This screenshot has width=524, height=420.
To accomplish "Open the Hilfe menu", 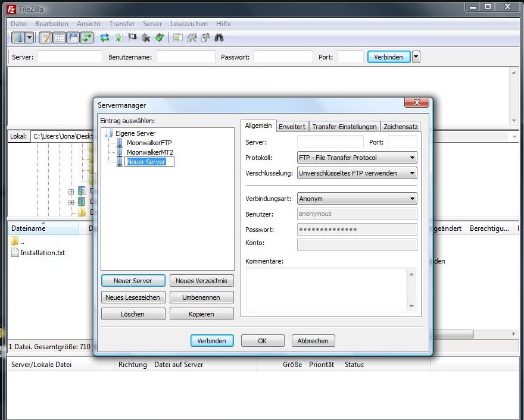I will tap(223, 24).
